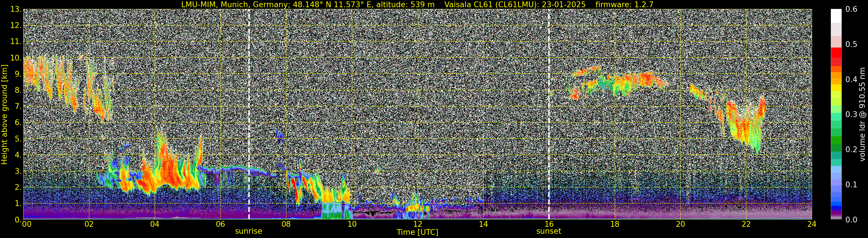Click the colorbar tick label '0.6'
The image size is (868, 238).
(852, 10)
